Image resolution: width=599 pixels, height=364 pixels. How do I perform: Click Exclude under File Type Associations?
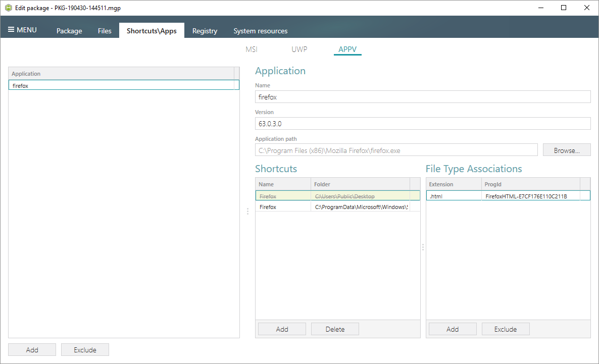(x=506, y=329)
